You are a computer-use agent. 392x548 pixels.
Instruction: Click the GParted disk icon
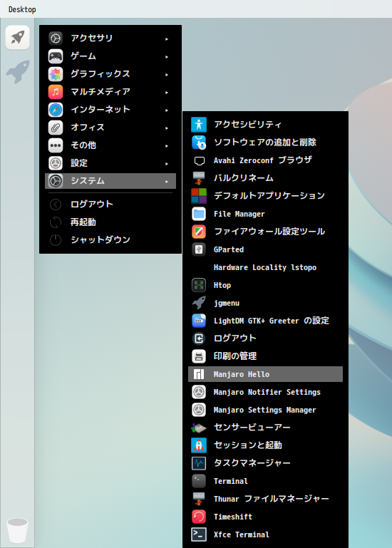(x=199, y=249)
